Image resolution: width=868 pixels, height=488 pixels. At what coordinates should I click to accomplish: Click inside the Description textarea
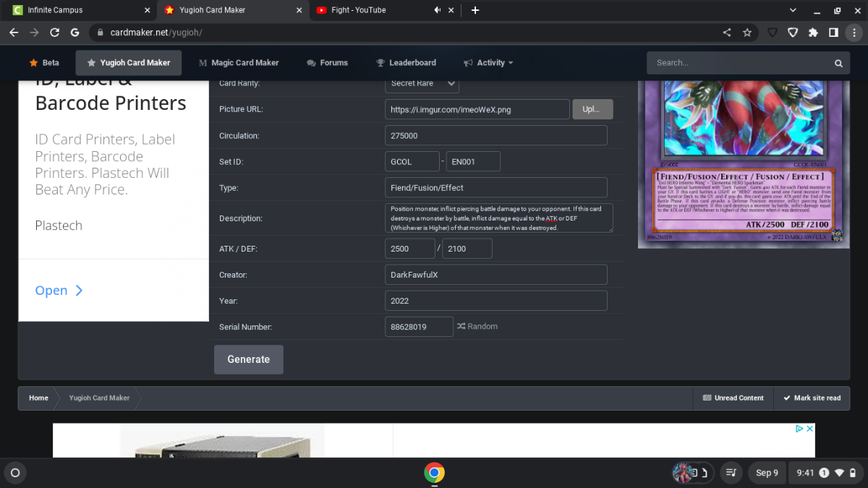(x=499, y=218)
